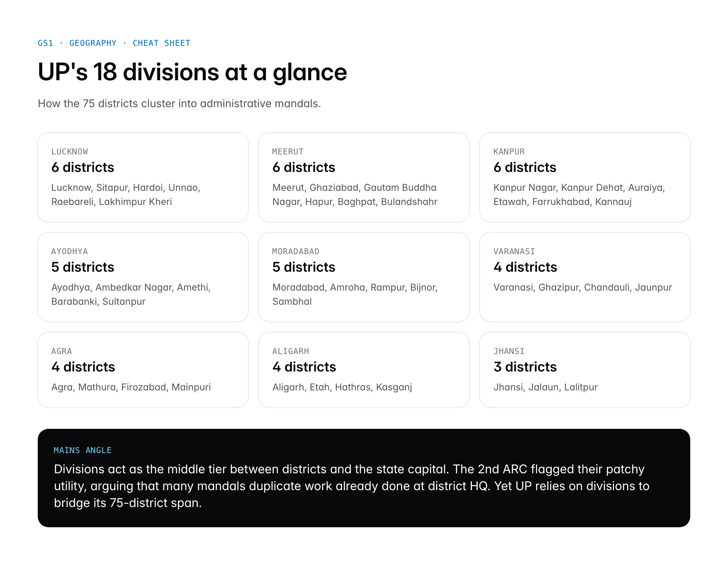Open the Kanpur division card
Screen dimensions: 728x565
585,177
